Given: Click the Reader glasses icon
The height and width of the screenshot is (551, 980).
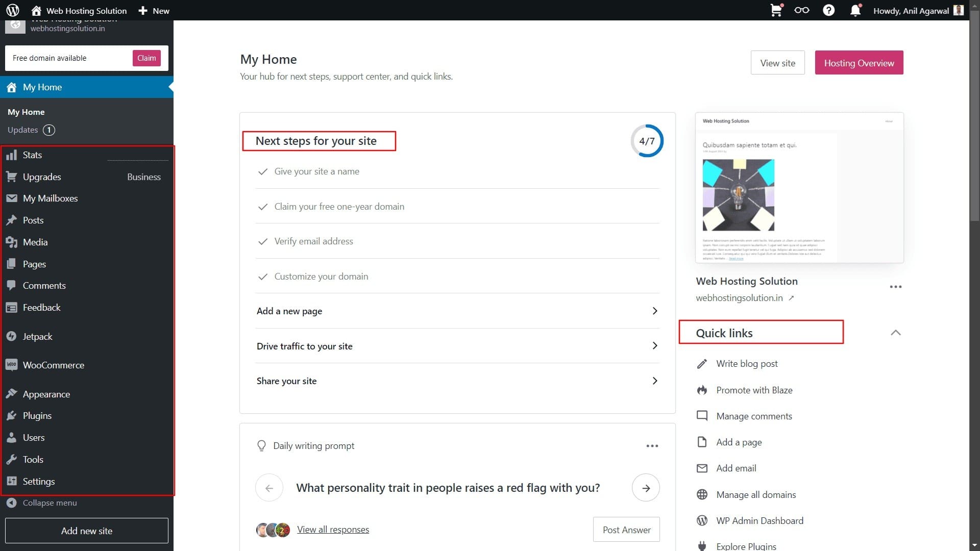Looking at the screenshot, I should [802, 10].
